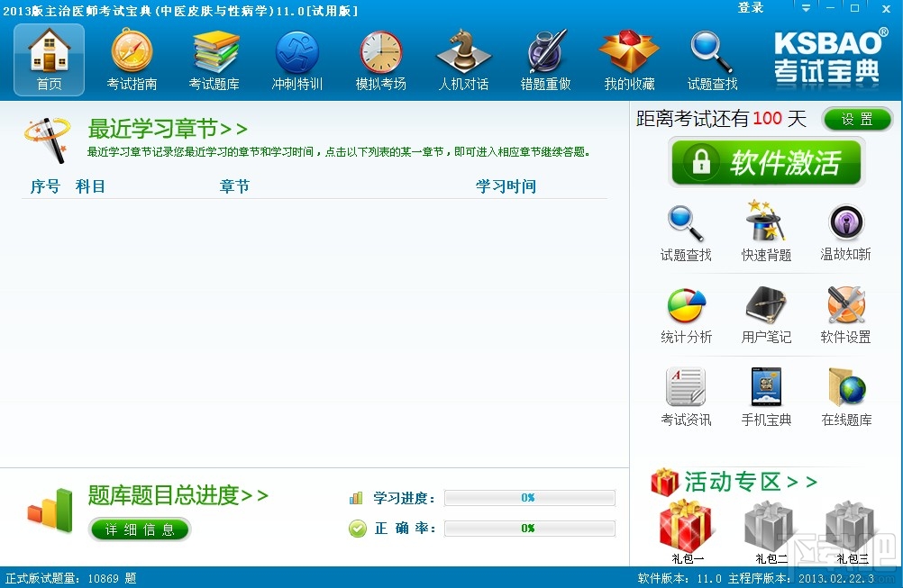Click the green 设置 countdown button
Image resolution: width=903 pixels, height=588 pixels.
(857, 119)
